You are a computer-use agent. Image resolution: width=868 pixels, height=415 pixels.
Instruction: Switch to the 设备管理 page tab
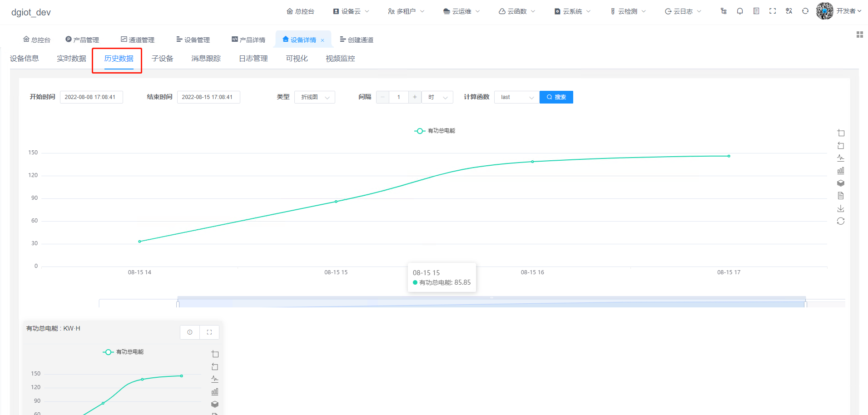point(193,40)
